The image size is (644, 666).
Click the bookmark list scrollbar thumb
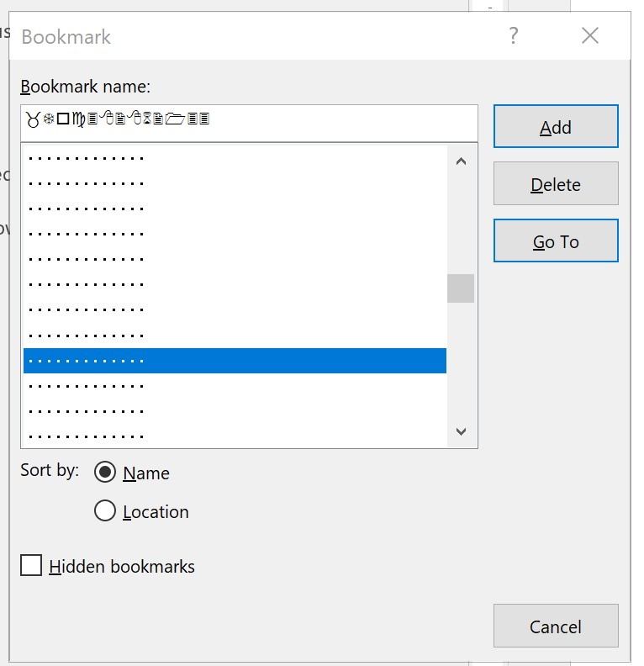coord(461,288)
